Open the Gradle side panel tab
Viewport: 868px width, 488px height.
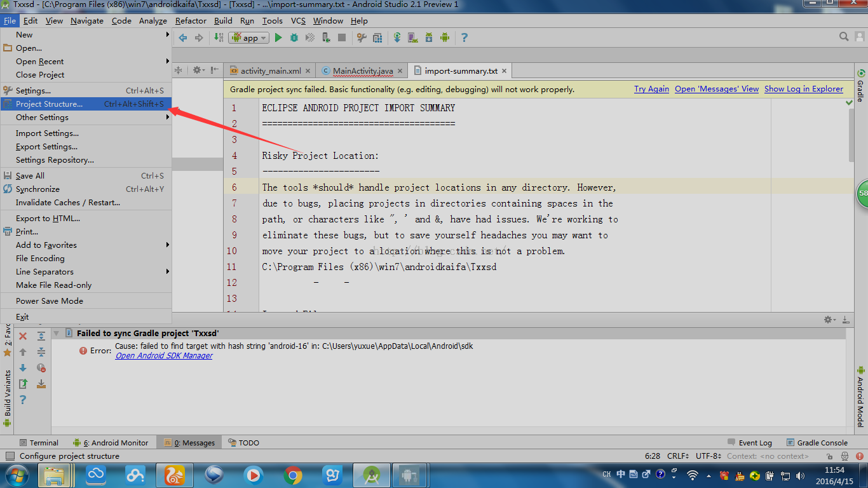tap(861, 86)
